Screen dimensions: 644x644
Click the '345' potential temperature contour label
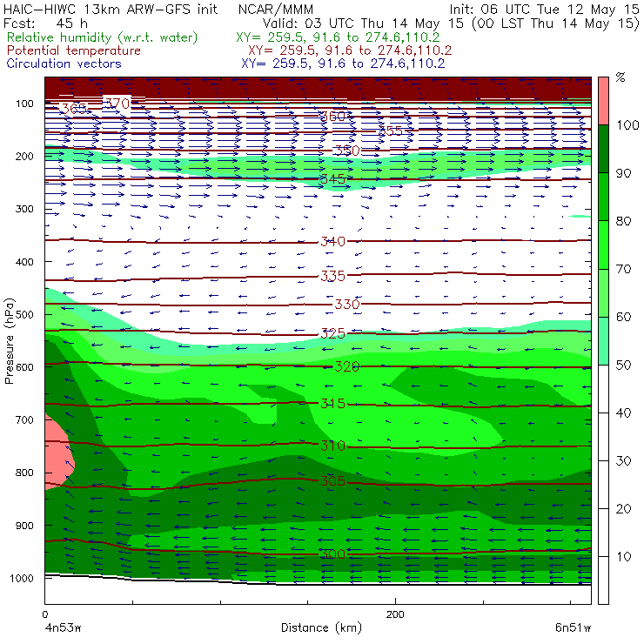[332, 179]
